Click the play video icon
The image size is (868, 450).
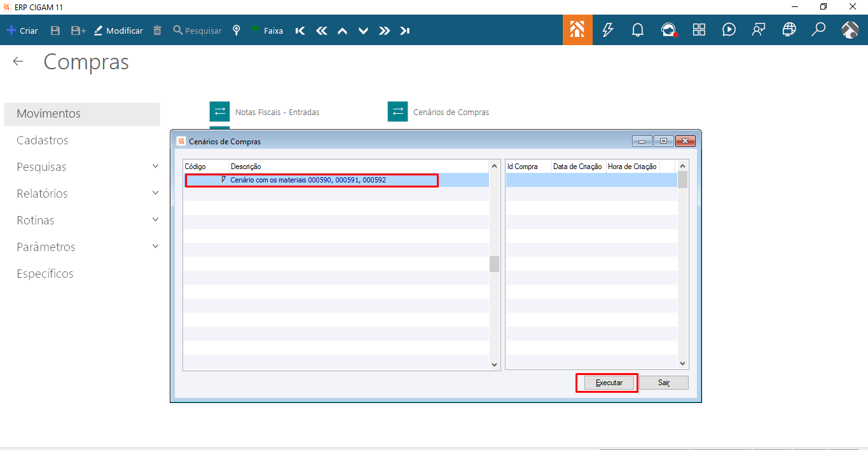[x=729, y=30]
